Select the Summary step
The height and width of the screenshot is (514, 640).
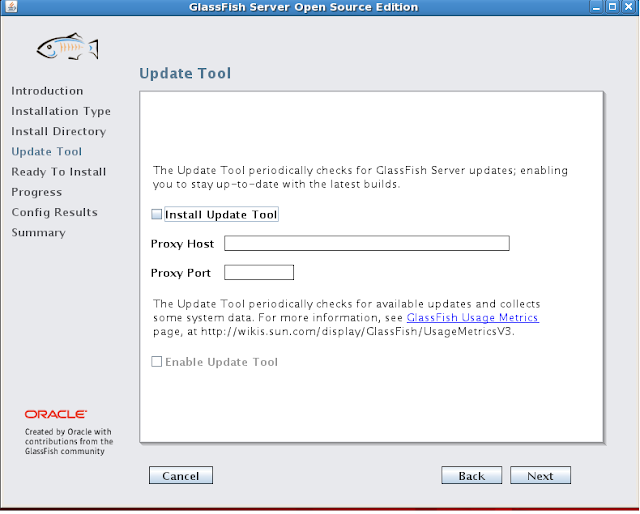pos(38,233)
